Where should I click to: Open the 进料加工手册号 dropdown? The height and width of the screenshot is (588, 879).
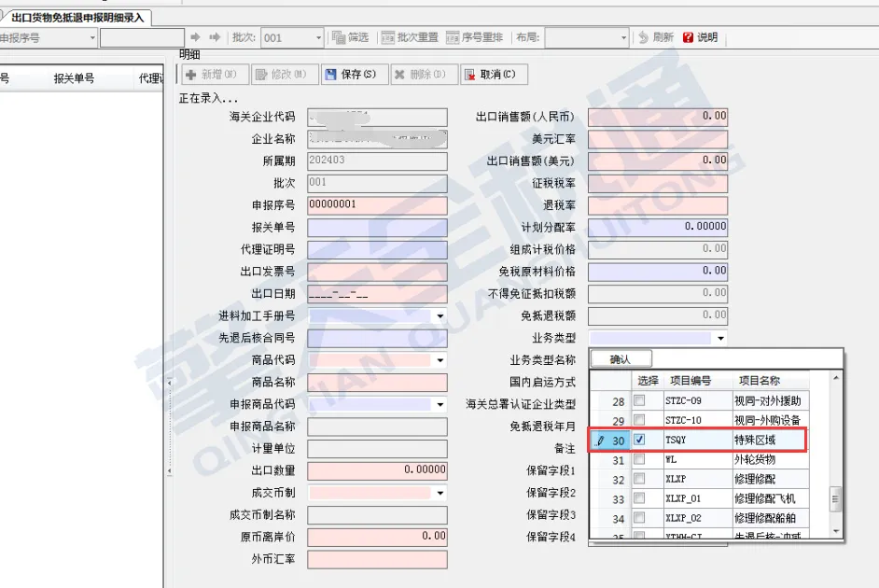pos(439,316)
